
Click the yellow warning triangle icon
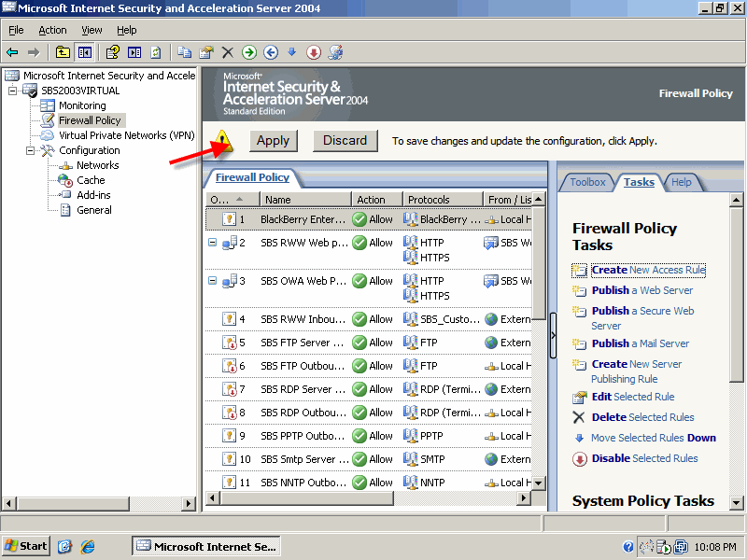point(223,141)
